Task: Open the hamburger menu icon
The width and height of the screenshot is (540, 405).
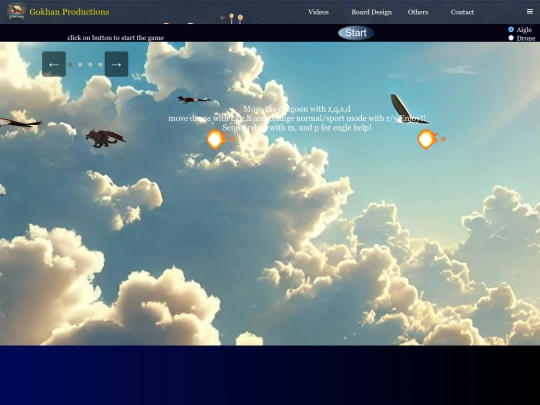Action: point(530,12)
